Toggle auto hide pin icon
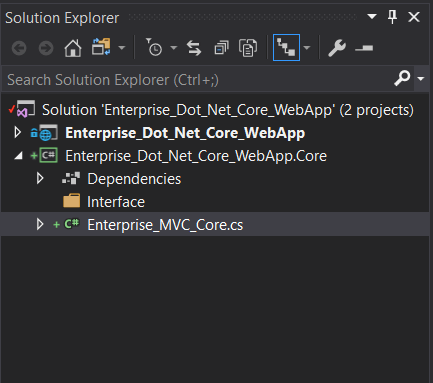This screenshot has width=433, height=383. tap(392, 17)
